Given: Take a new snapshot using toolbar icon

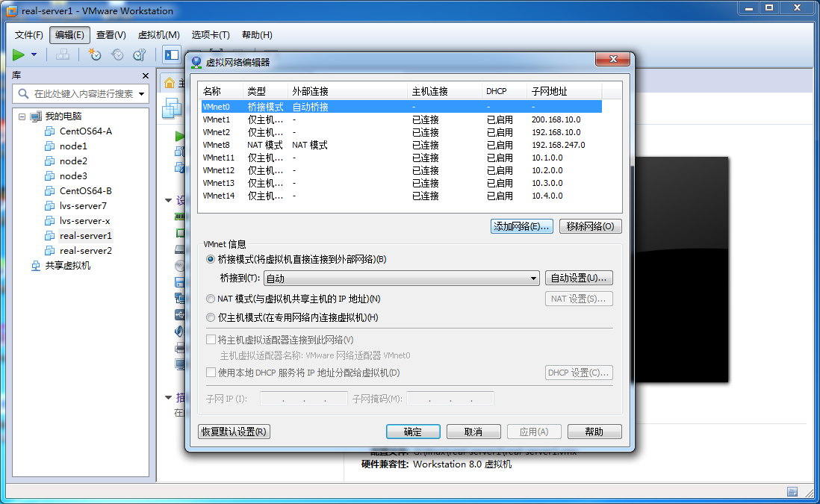Looking at the screenshot, I should (96, 55).
